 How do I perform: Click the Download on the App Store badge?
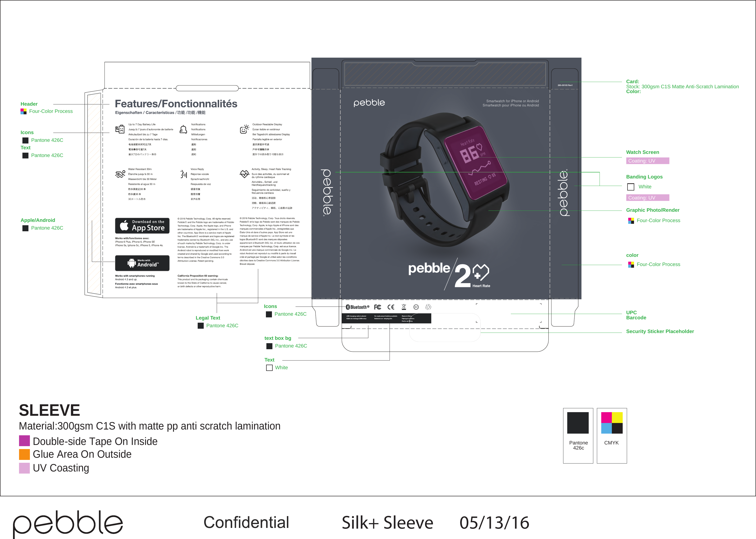(x=142, y=226)
